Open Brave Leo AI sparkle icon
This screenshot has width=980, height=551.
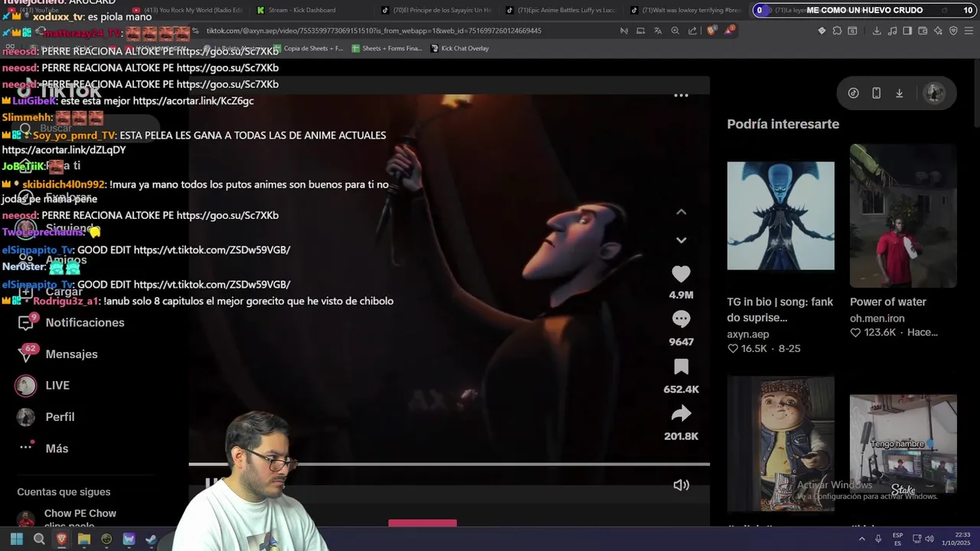pyautogui.click(x=938, y=31)
